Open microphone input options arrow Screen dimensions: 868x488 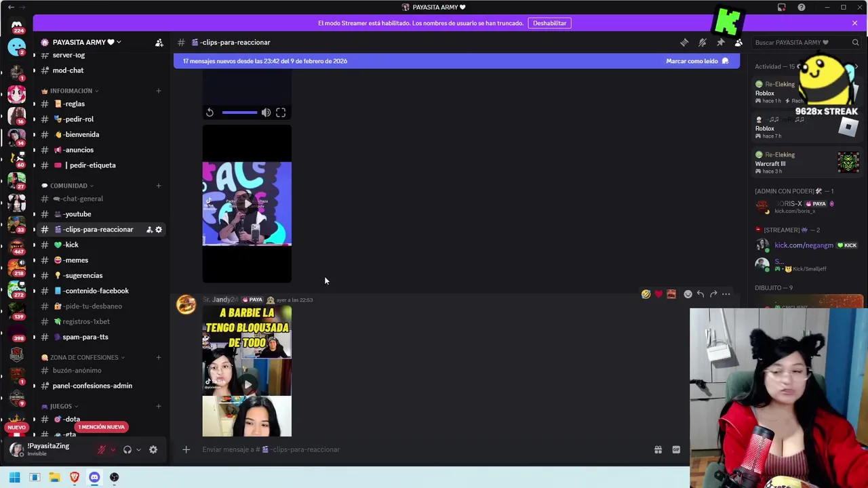(113, 449)
